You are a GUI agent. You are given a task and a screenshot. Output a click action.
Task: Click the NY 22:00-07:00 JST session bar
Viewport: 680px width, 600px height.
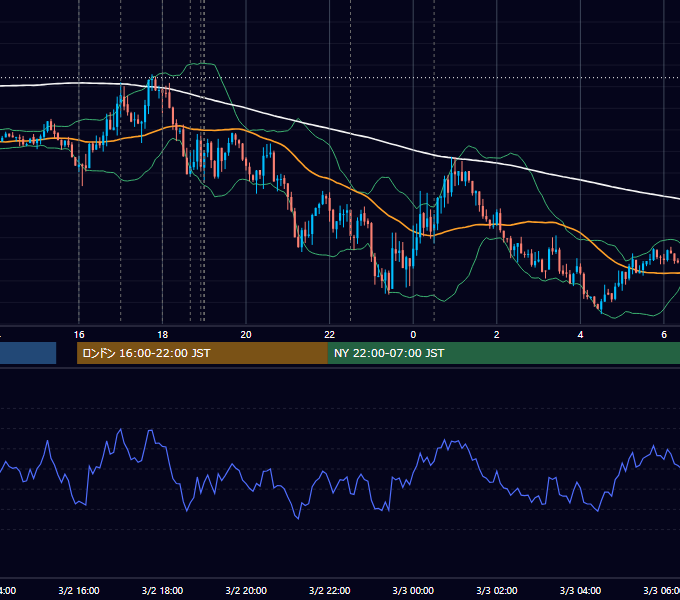(503, 353)
